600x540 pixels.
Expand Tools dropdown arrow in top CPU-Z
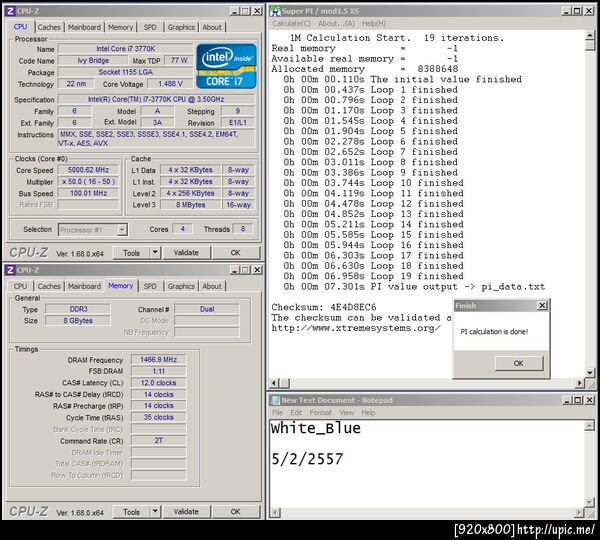tap(155, 253)
